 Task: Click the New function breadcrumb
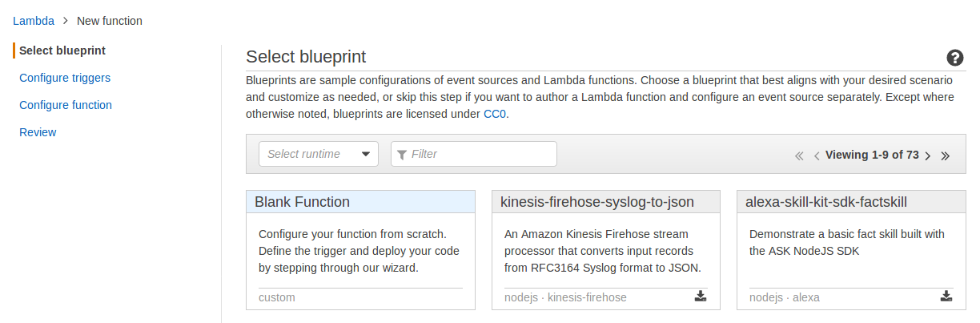[x=110, y=21]
